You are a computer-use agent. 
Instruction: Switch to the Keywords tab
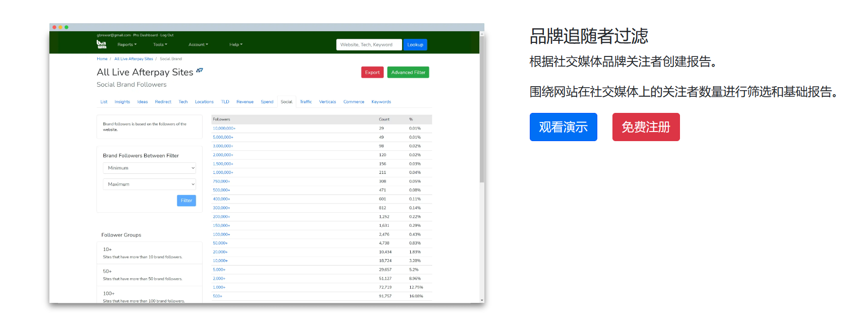coord(381,102)
